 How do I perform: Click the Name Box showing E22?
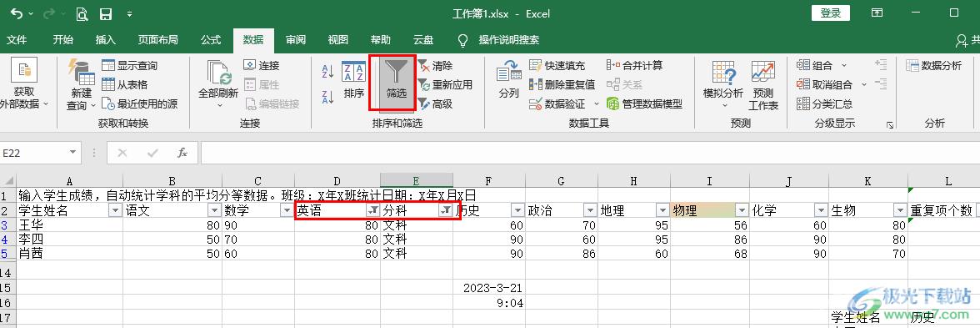pyautogui.click(x=33, y=152)
